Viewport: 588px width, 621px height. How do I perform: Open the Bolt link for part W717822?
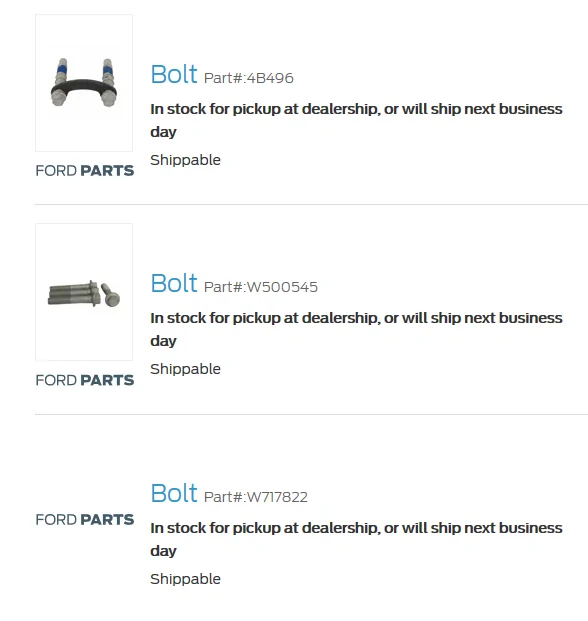point(174,493)
